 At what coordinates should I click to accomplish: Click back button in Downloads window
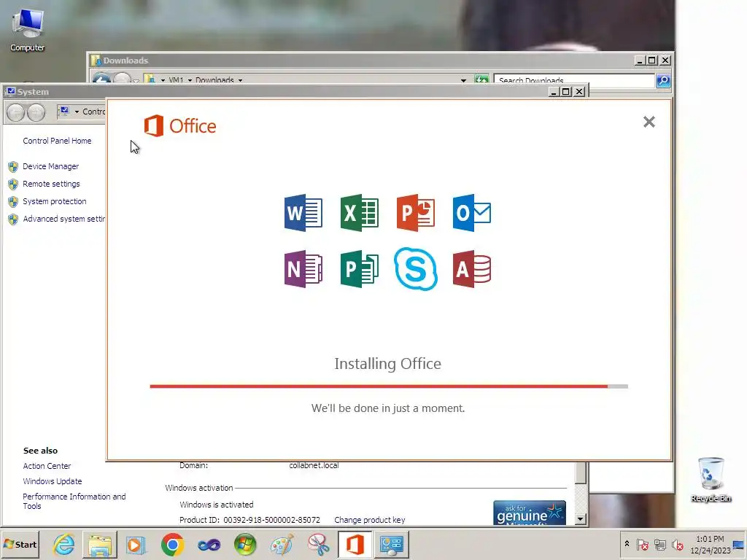coord(101,78)
